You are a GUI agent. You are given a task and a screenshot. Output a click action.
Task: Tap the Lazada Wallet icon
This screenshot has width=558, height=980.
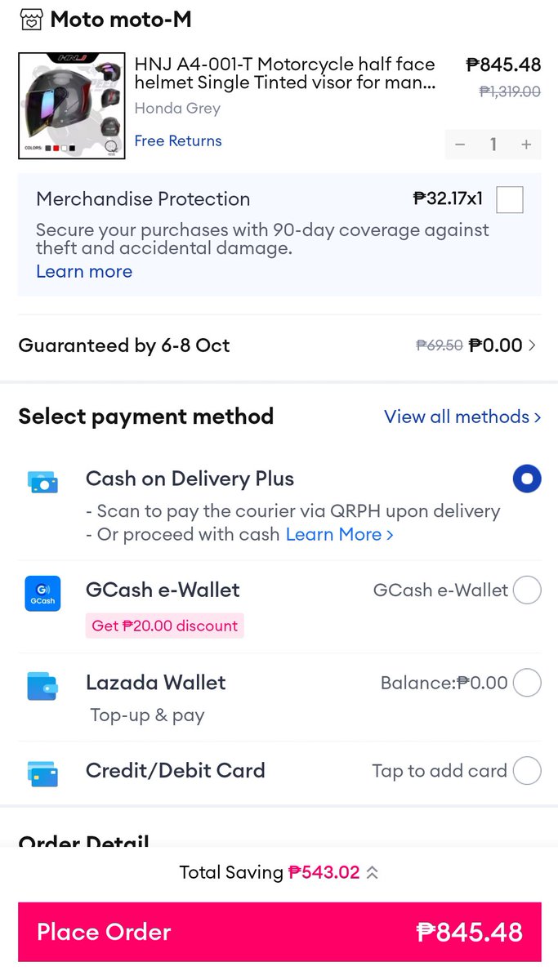[42, 686]
